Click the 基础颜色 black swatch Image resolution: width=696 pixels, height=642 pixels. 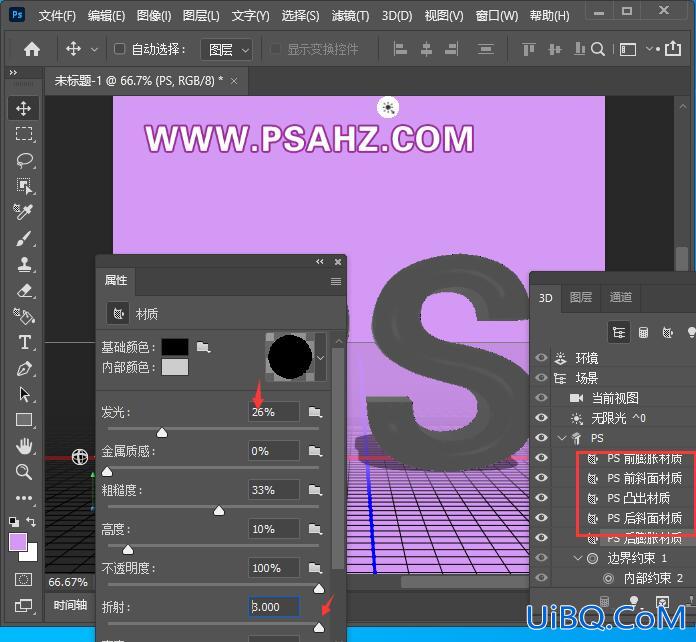[175, 347]
